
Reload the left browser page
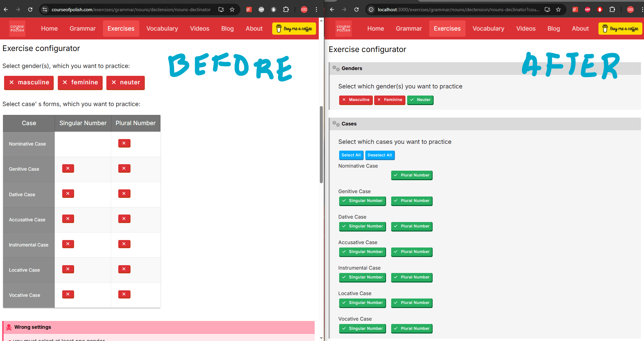[x=30, y=10]
